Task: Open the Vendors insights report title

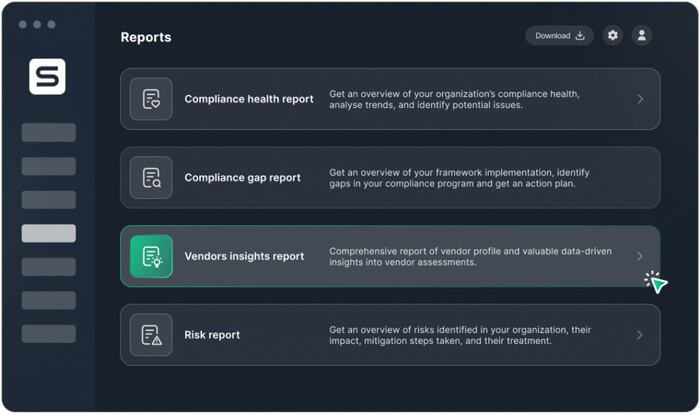Action: tap(244, 256)
